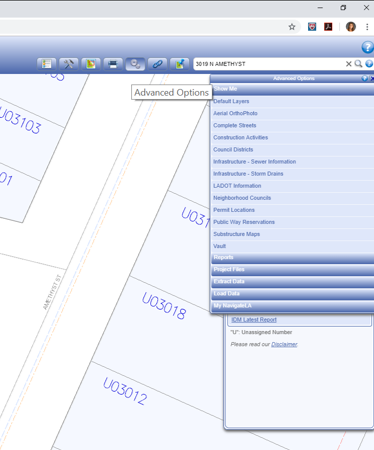This screenshot has height=450, width=374.
Task: Open the Disclaimer link
Action: tap(284, 344)
